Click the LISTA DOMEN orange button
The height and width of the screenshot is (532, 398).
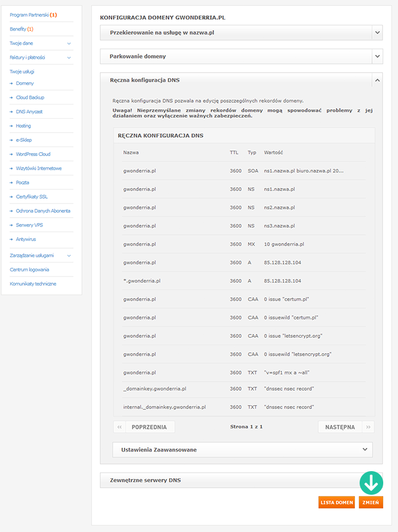pyautogui.click(x=337, y=502)
